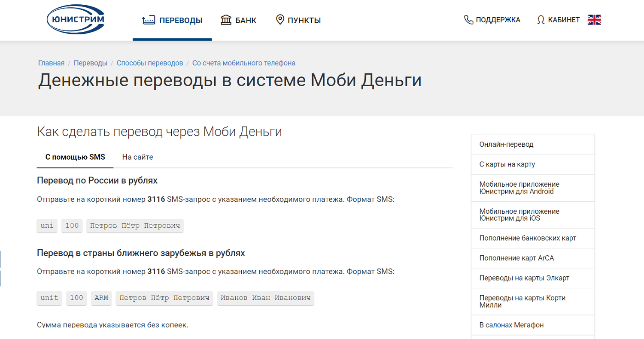Viewport: 644px width, 339px height.
Task: Open Пополнение банковских карт sidebar item
Action: (x=533, y=238)
